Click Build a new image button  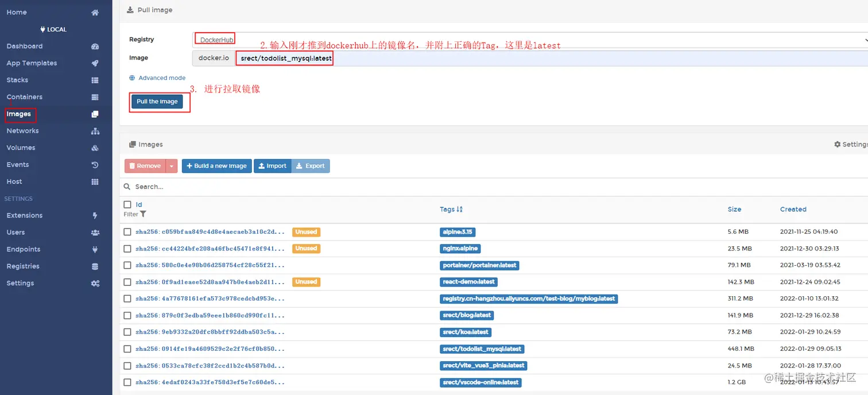[x=216, y=166]
